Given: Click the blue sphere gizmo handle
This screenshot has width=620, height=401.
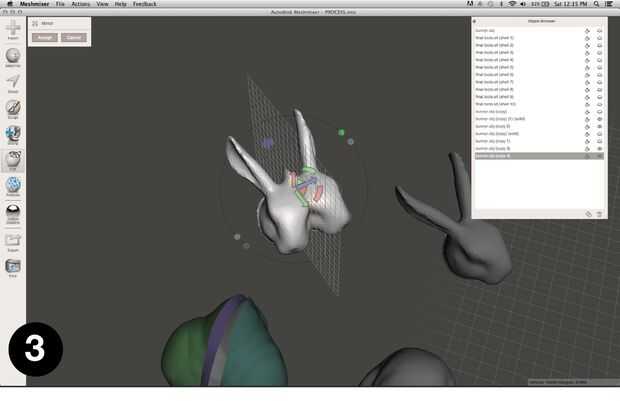Looking at the screenshot, I should (x=350, y=142).
